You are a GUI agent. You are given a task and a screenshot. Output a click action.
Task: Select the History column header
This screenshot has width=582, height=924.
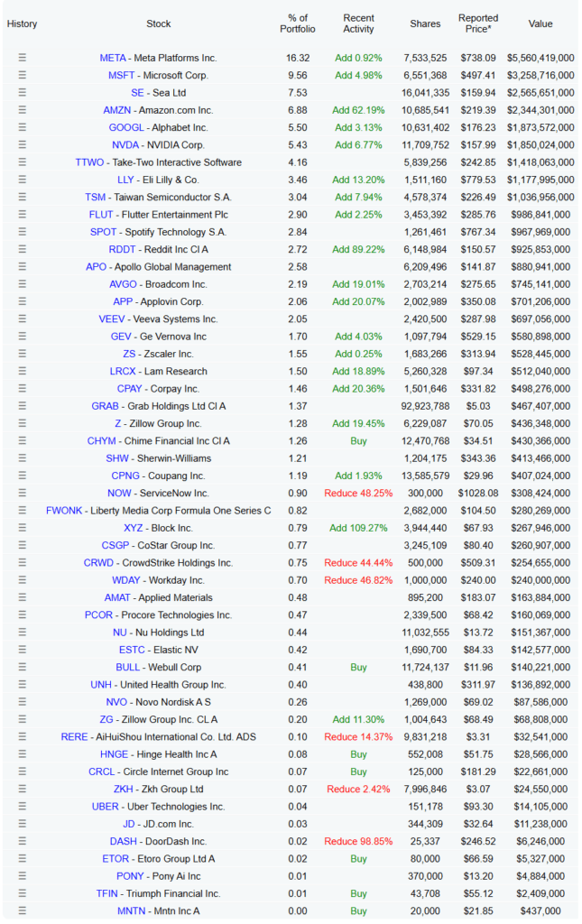pos(22,23)
